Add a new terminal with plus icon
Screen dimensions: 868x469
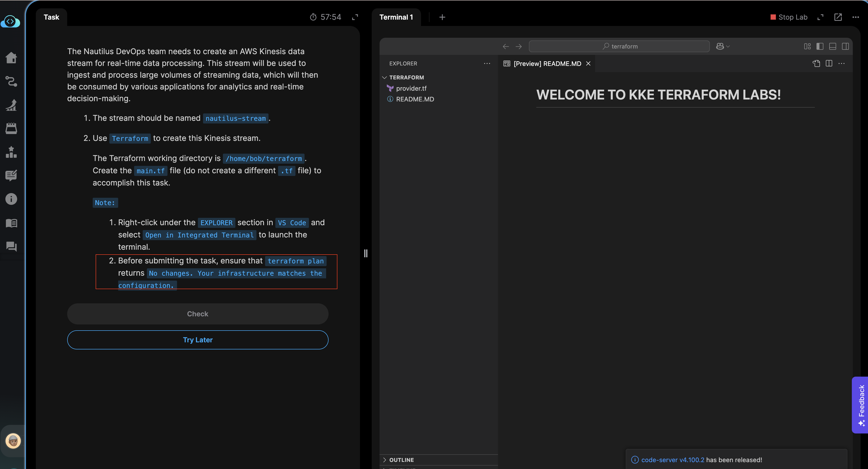pos(442,17)
